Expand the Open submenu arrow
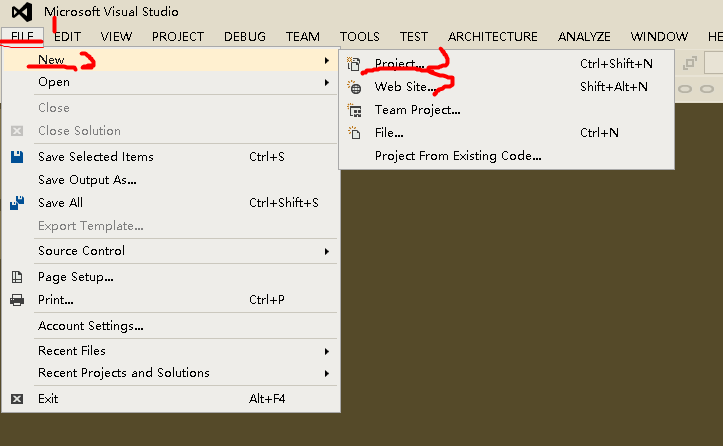This screenshot has height=446, width=723. point(326,83)
